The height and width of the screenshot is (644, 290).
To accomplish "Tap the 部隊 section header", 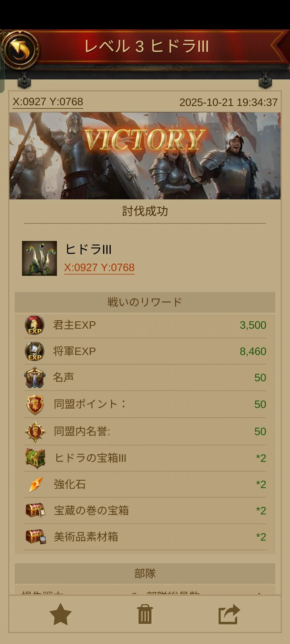I will (x=145, y=573).
